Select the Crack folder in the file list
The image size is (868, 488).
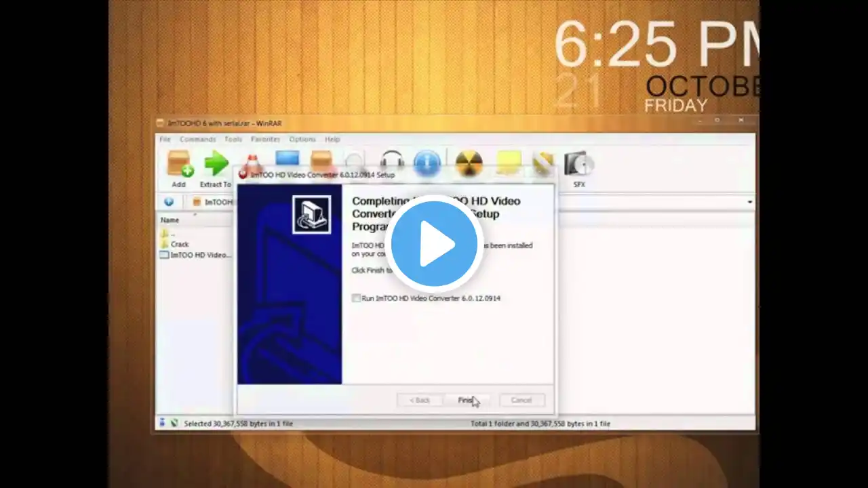[x=174, y=244]
